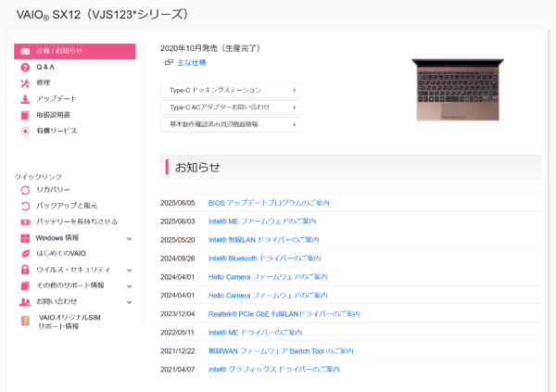Click the Type-C ACアダプターお問い合わせ button

tap(230, 107)
